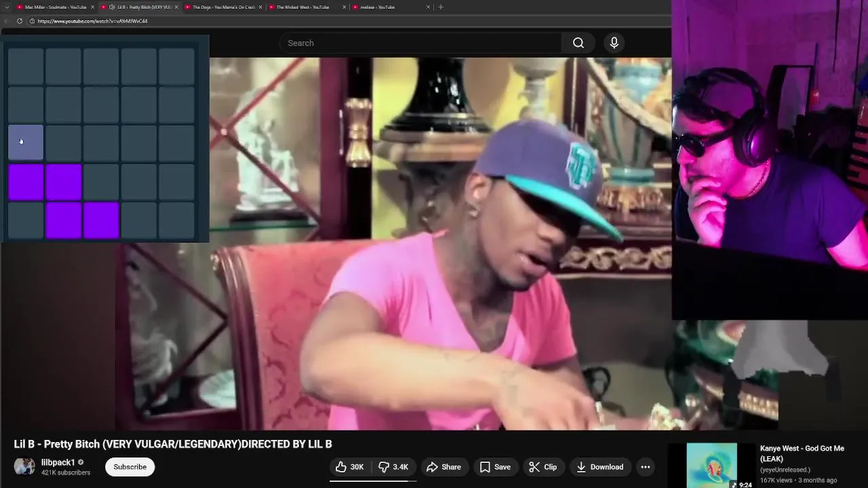Download the video
Viewport: 868px width, 488px height.
point(599,467)
